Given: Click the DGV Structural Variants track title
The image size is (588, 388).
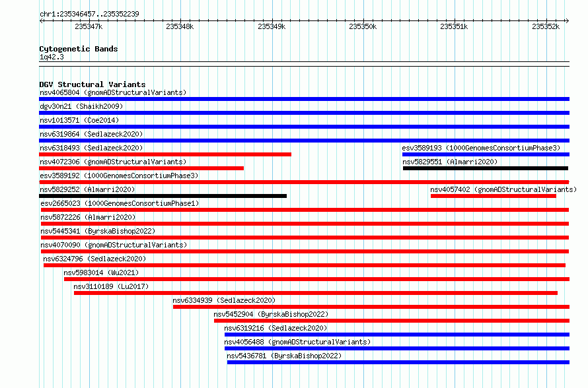Looking at the screenshot, I should 92,84.
